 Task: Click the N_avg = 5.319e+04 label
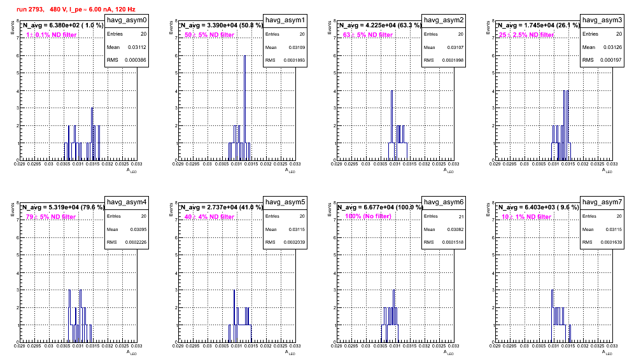click(63, 207)
